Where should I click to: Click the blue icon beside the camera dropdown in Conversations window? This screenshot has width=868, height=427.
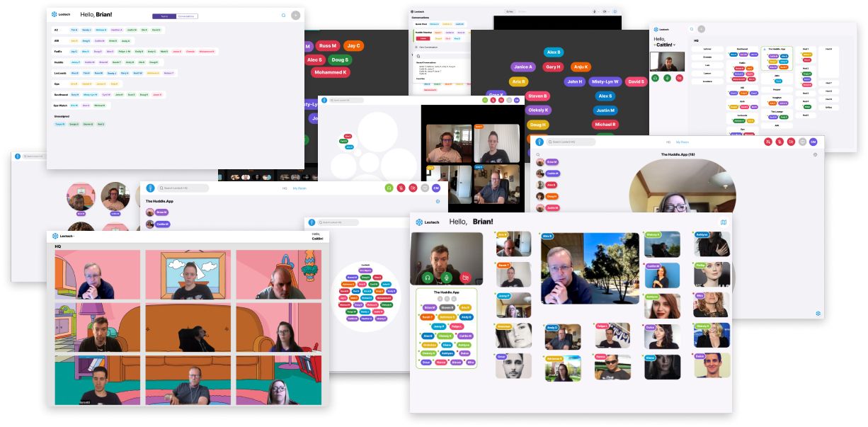[615, 11]
